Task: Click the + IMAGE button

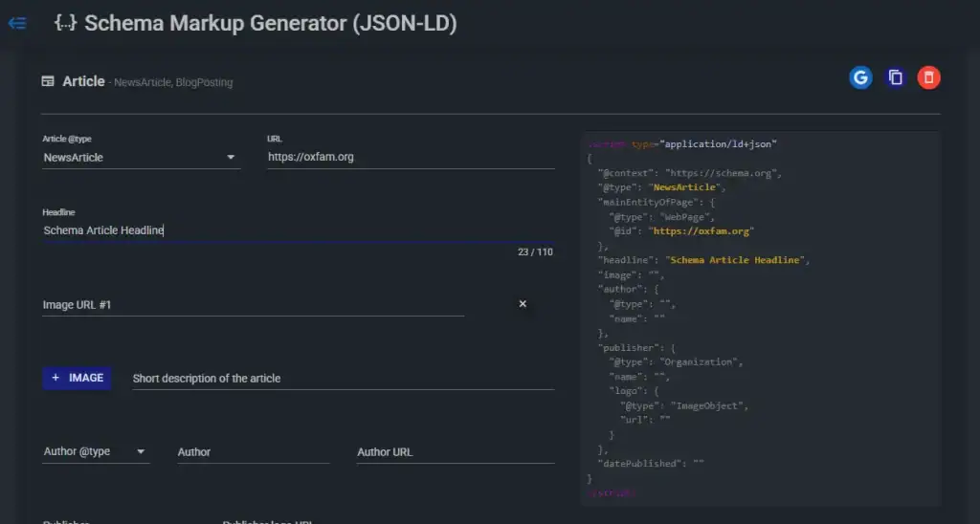Action: coord(77,378)
